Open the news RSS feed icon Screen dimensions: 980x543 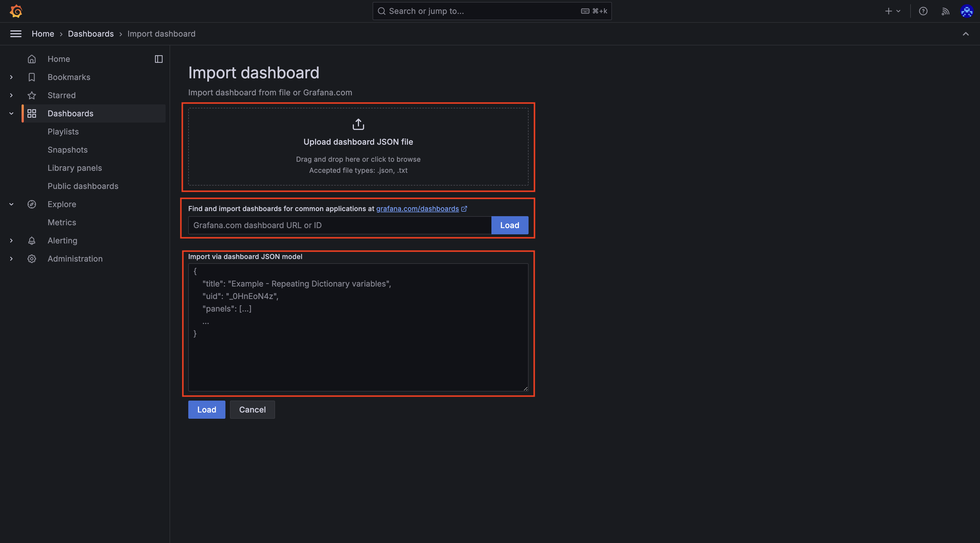(x=945, y=11)
